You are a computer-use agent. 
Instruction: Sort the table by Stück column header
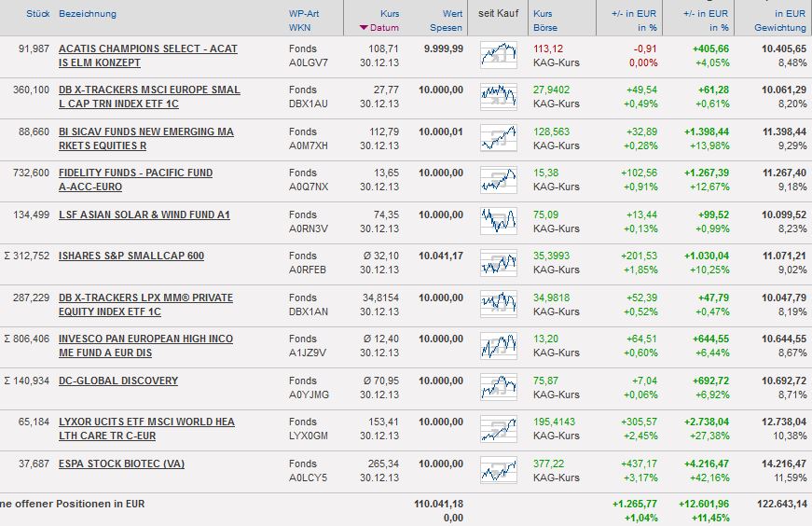(x=38, y=14)
